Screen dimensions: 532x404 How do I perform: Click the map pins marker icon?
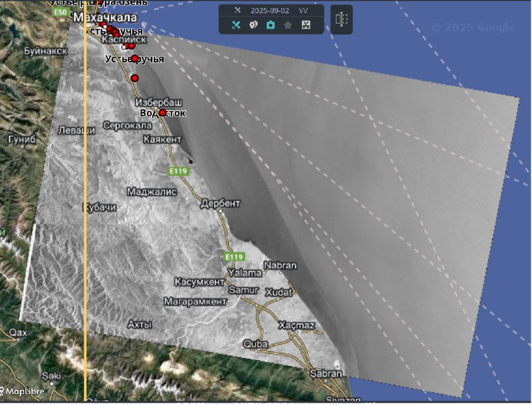(253, 25)
